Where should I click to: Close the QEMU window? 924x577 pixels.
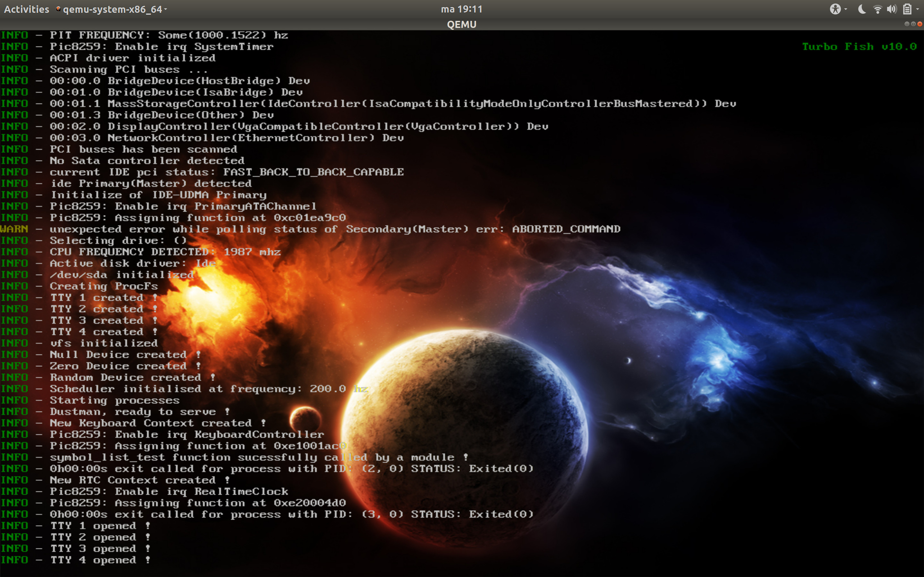click(x=920, y=24)
